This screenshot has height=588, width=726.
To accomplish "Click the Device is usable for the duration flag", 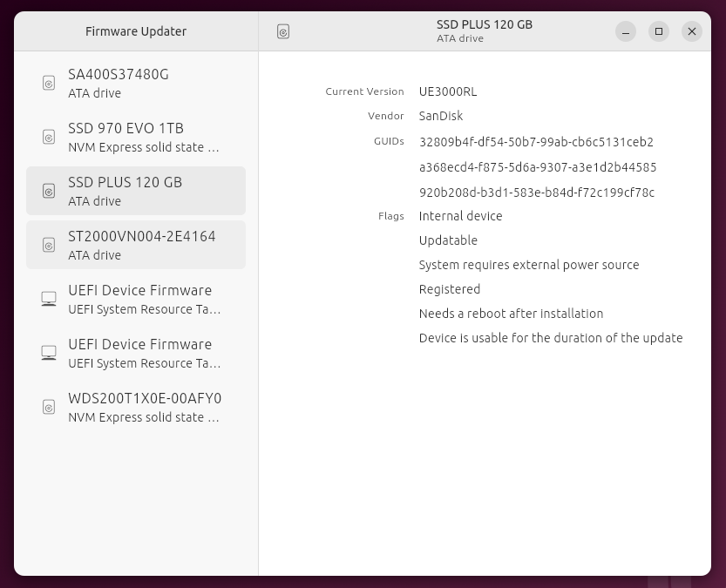I will [551, 338].
